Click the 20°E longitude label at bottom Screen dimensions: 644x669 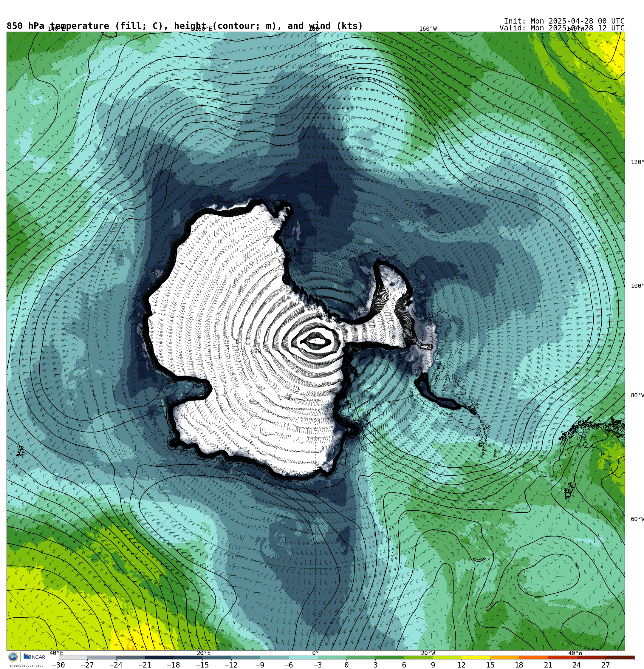point(204,653)
